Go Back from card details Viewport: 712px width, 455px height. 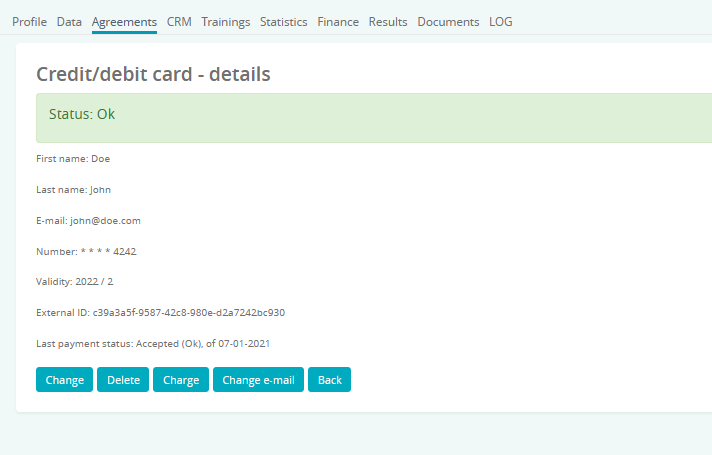(329, 380)
